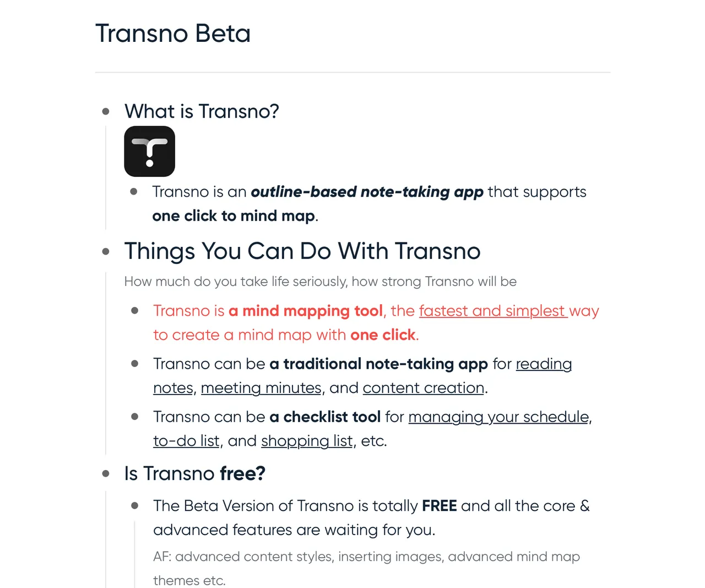Click the bullet beside 'Is Transno free?'
This screenshot has height=588, width=705.
click(106, 473)
